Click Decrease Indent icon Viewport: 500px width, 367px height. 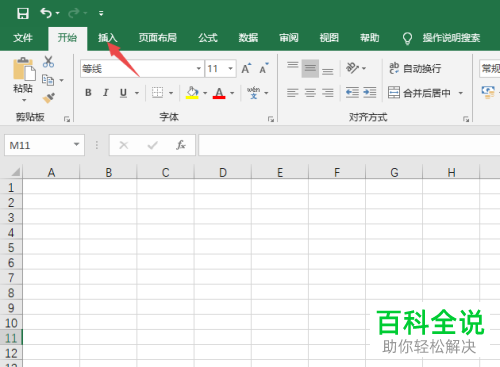click(x=352, y=92)
